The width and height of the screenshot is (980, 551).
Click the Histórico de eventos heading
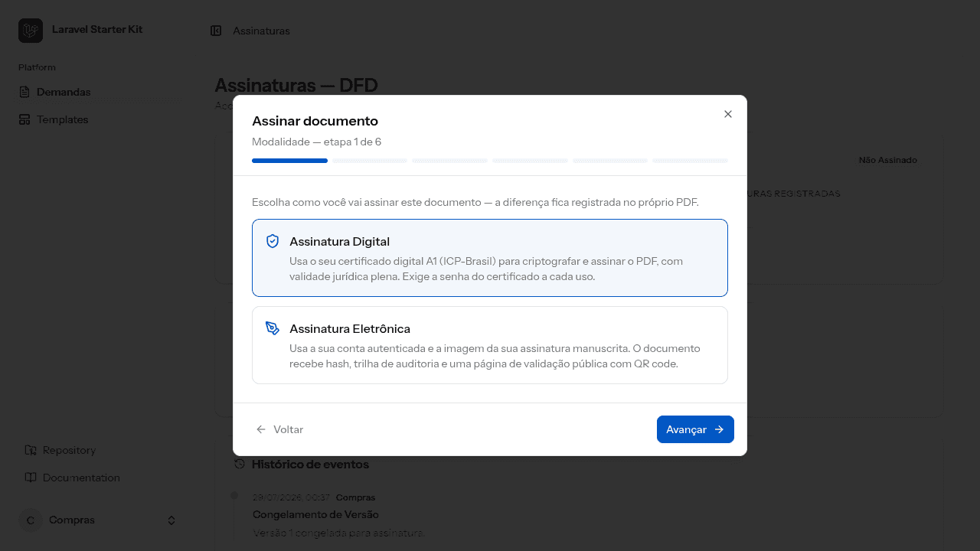[x=310, y=464]
